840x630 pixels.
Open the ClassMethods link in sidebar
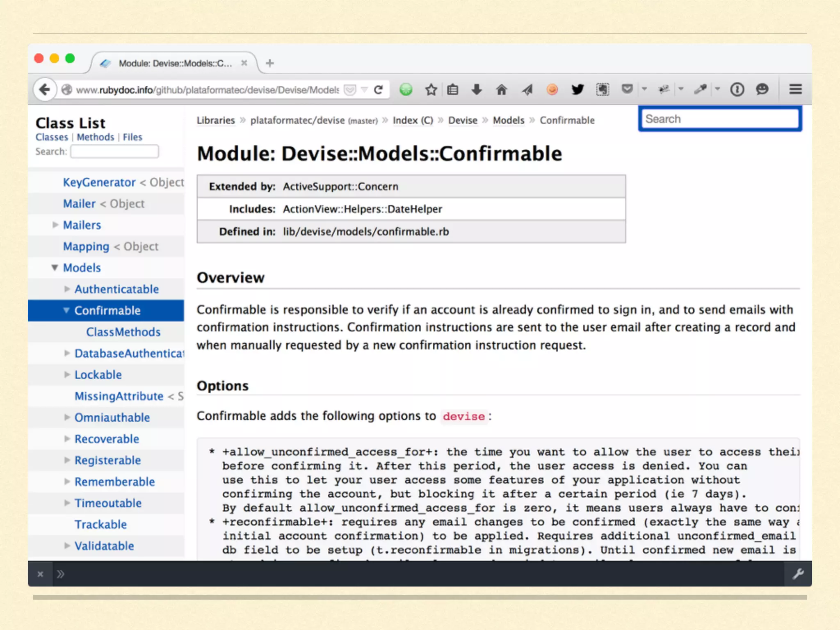pyautogui.click(x=123, y=332)
